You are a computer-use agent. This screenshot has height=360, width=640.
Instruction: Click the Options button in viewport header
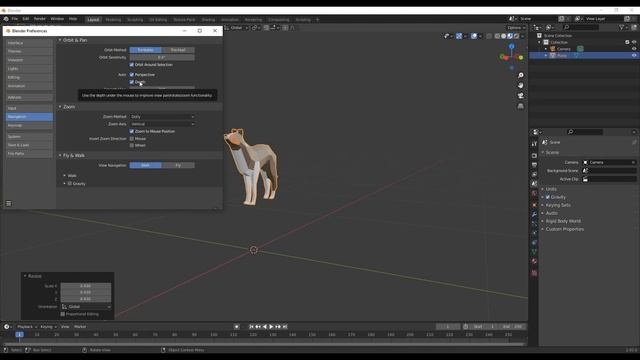tap(516, 27)
